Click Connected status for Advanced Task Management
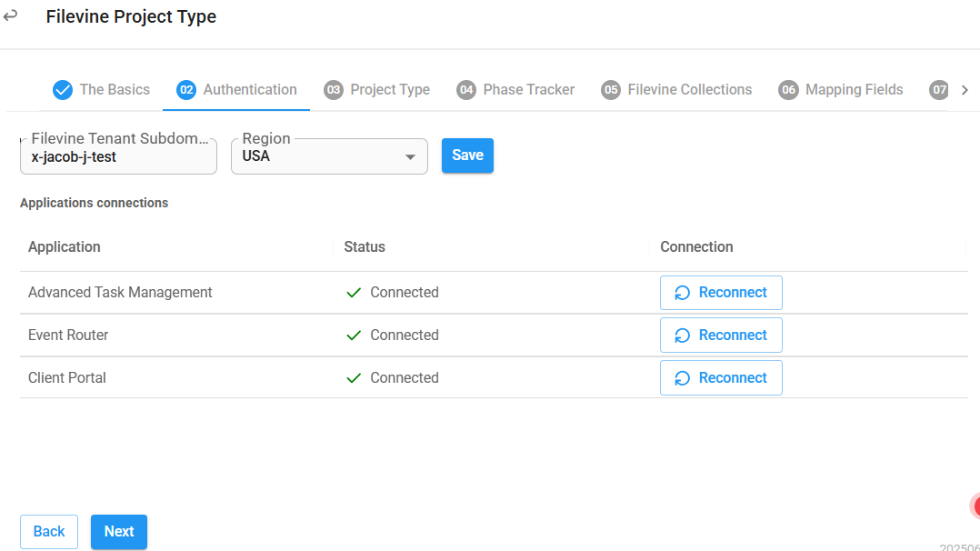This screenshot has height=551, width=980. click(405, 293)
